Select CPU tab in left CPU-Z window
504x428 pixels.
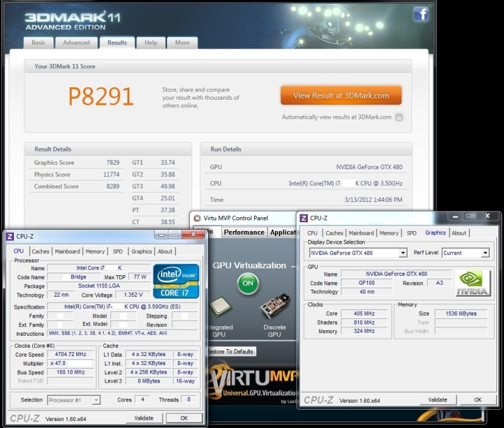[x=18, y=251]
